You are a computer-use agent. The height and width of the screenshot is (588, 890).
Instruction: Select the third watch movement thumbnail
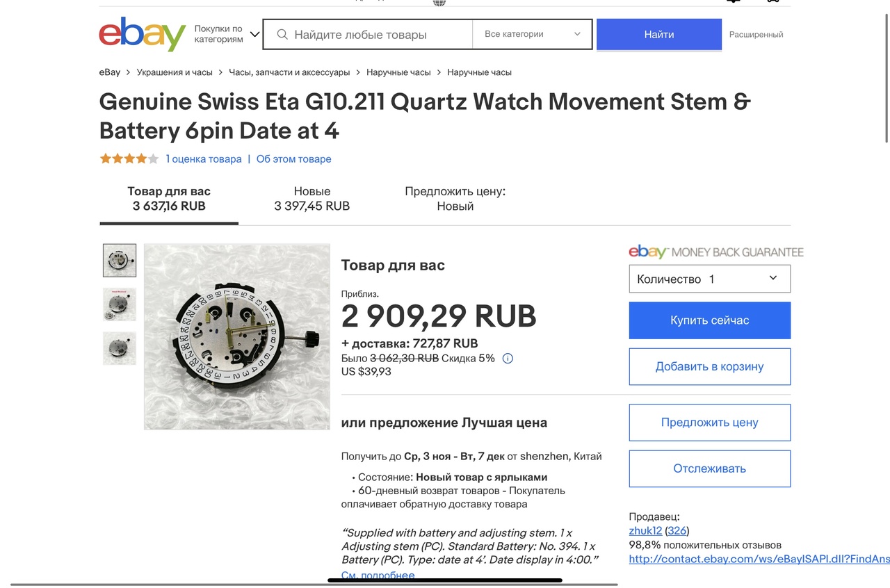point(120,348)
